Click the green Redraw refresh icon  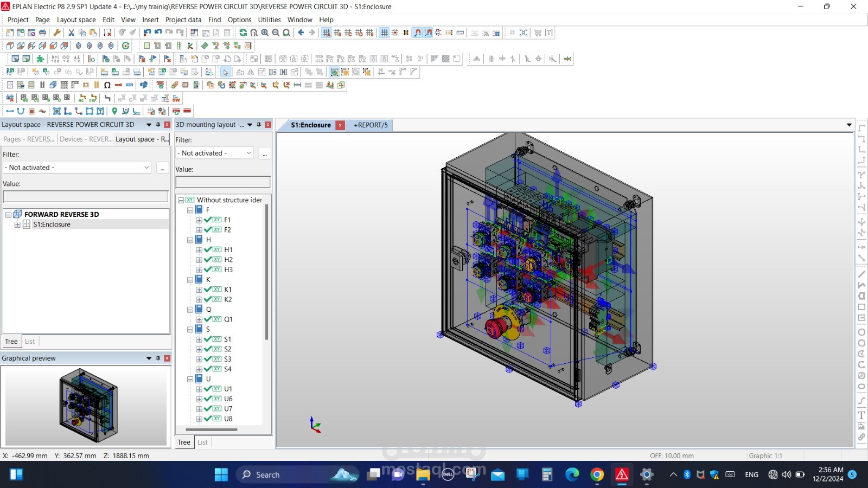(x=243, y=33)
